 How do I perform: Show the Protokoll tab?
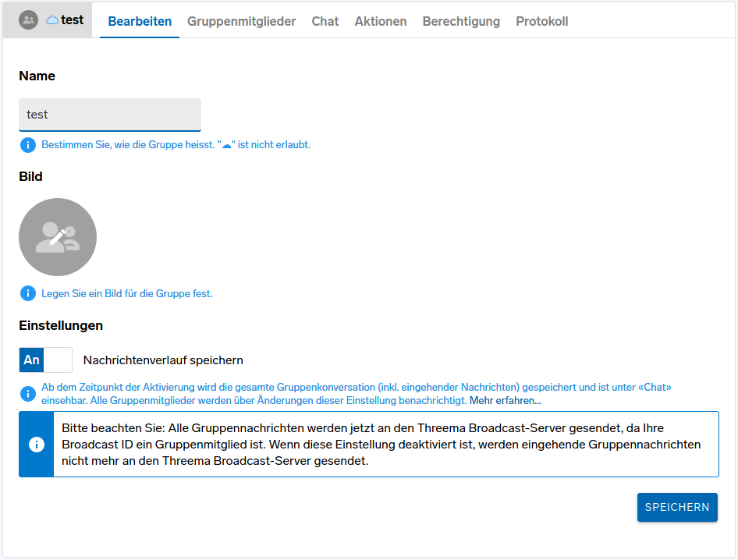pos(542,21)
